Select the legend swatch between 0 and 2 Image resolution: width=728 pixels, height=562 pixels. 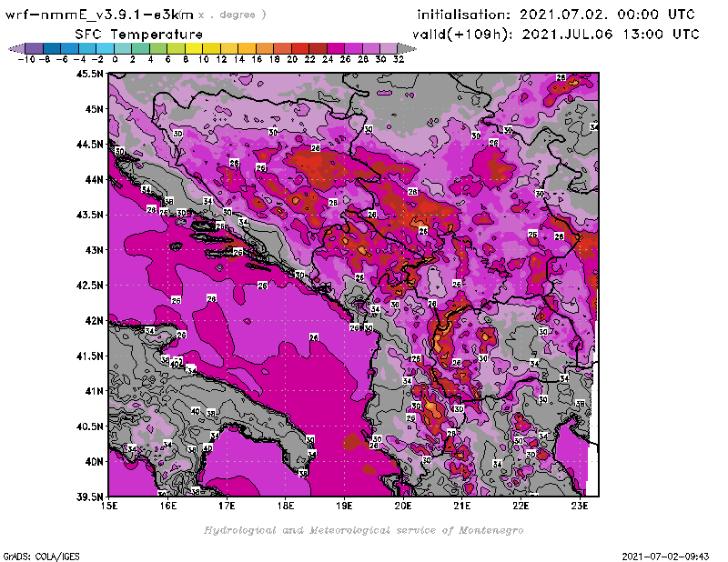coord(123,48)
